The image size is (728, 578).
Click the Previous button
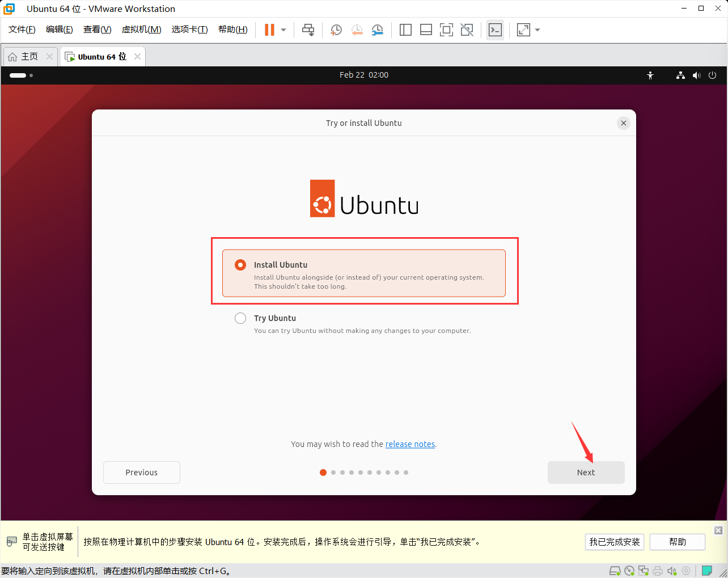[x=142, y=472]
